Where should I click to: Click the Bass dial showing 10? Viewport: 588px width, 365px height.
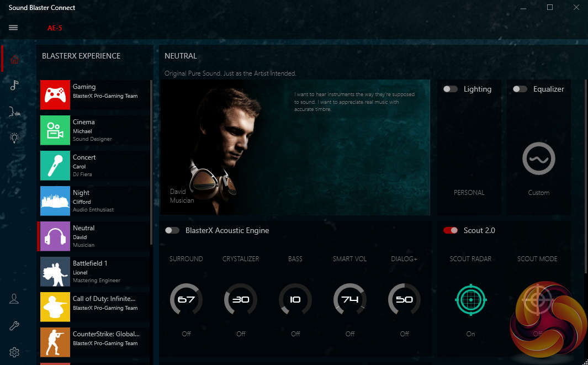tap(295, 299)
